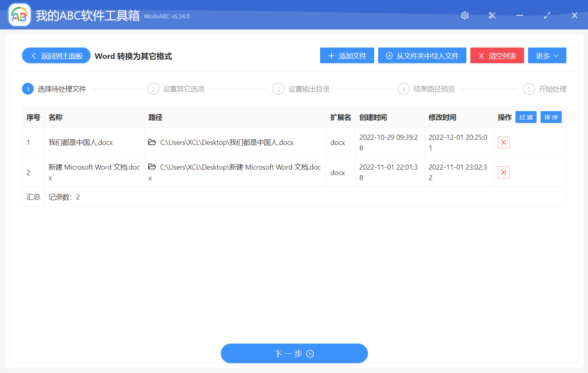The height and width of the screenshot is (373, 588).
Task: Open folder icon for 新建 Microsoft Word path
Action: [152, 167]
